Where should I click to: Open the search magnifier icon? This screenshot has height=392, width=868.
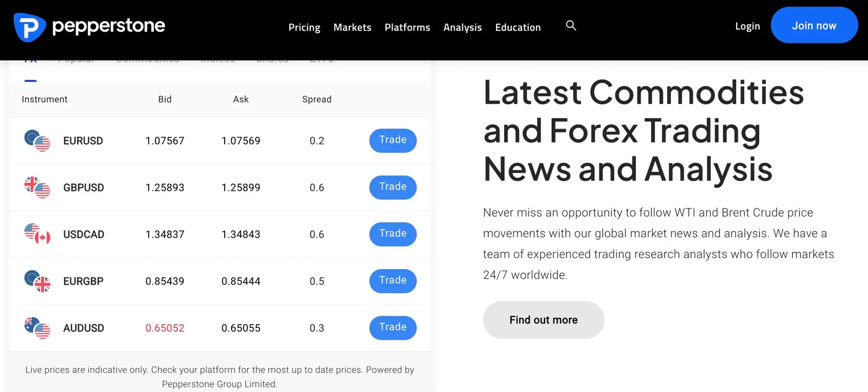[x=571, y=25]
